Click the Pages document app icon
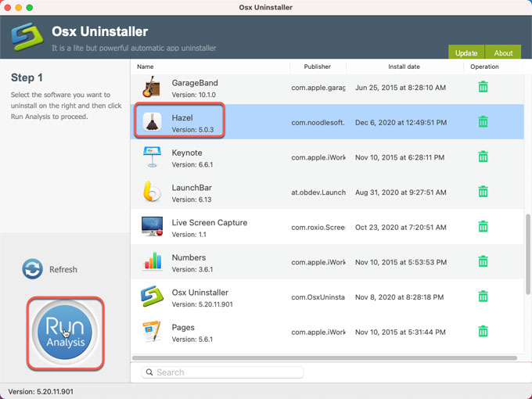This screenshot has width=532, height=399. coord(152,331)
